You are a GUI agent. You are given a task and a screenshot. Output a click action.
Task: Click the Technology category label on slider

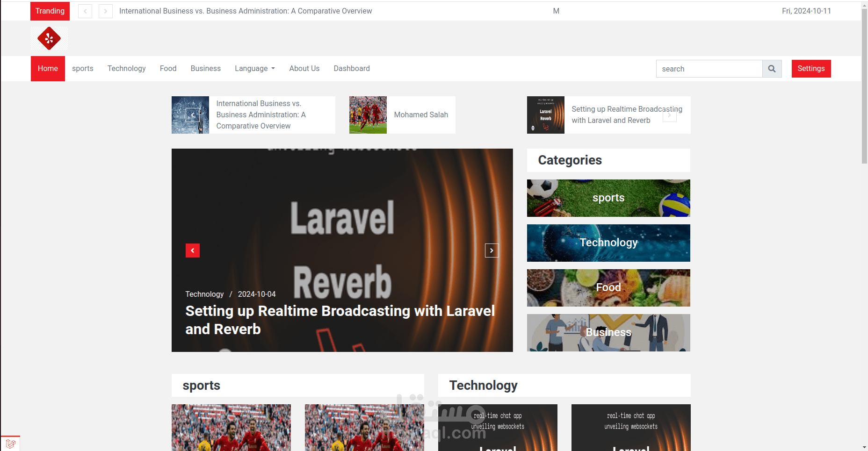pos(204,294)
